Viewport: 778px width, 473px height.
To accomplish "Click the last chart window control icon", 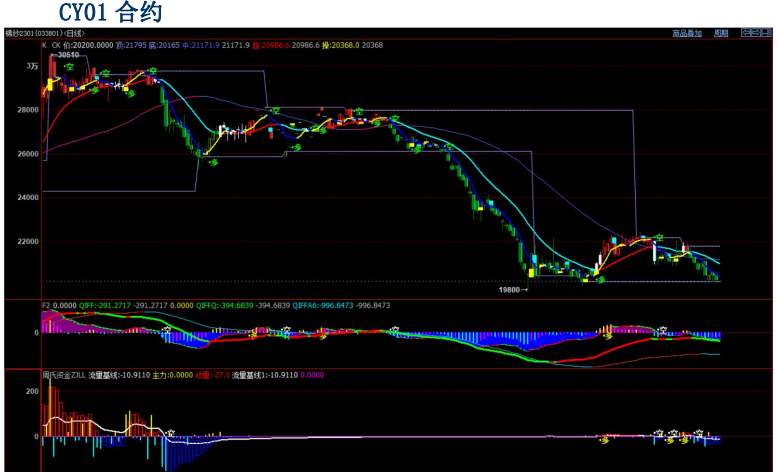I will point(768,33).
